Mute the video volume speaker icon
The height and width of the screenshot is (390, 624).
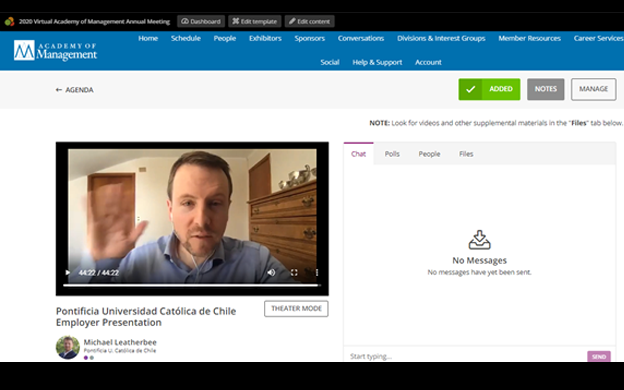[271, 273]
